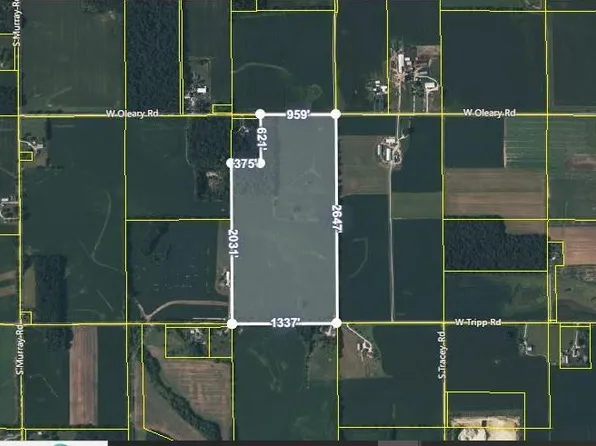Click the W Oleary Rd label east of the parcel
This screenshot has width=596, height=446.
click(x=489, y=113)
